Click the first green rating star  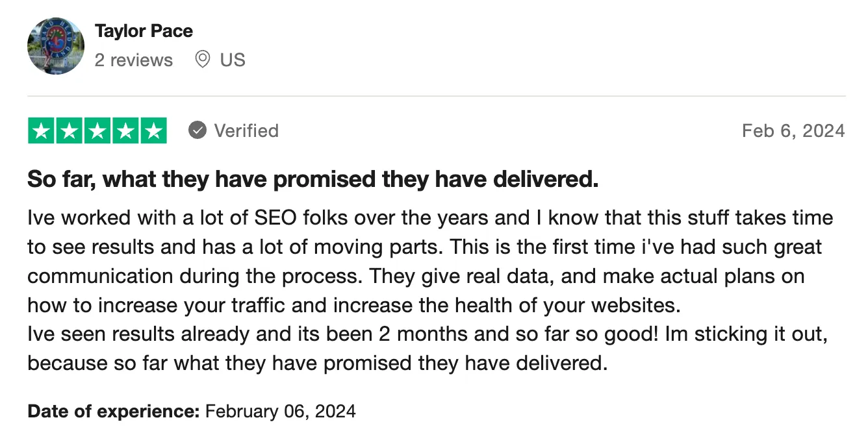click(41, 130)
